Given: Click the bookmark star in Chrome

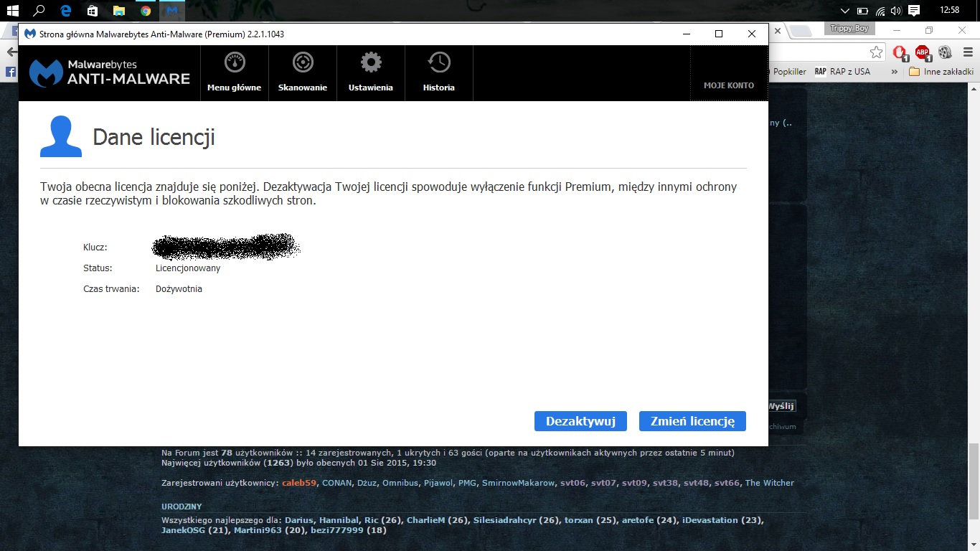Looking at the screenshot, I should [876, 52].
